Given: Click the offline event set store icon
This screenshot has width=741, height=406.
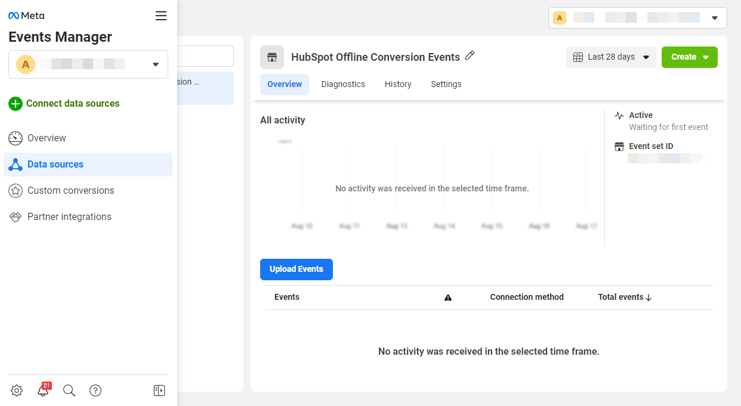Looking at the screenshot, I should coord(272,57).
